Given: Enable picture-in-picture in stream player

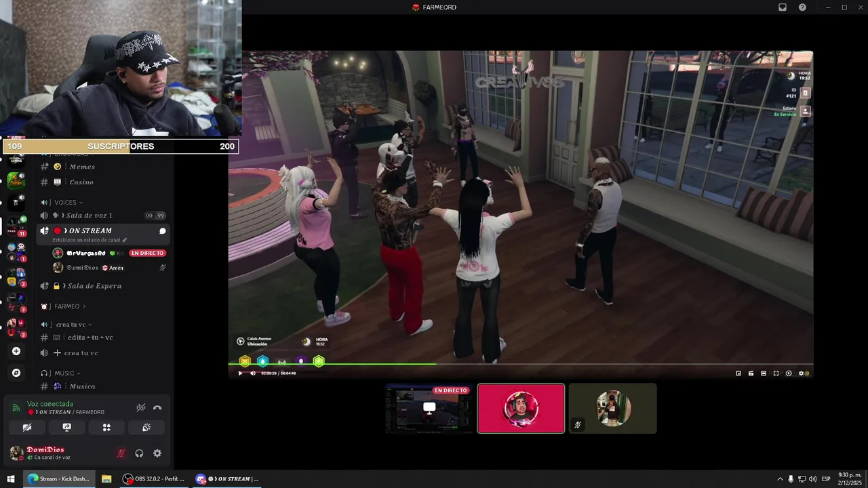Looking at the screenshot, I should [x=738, y=373].
